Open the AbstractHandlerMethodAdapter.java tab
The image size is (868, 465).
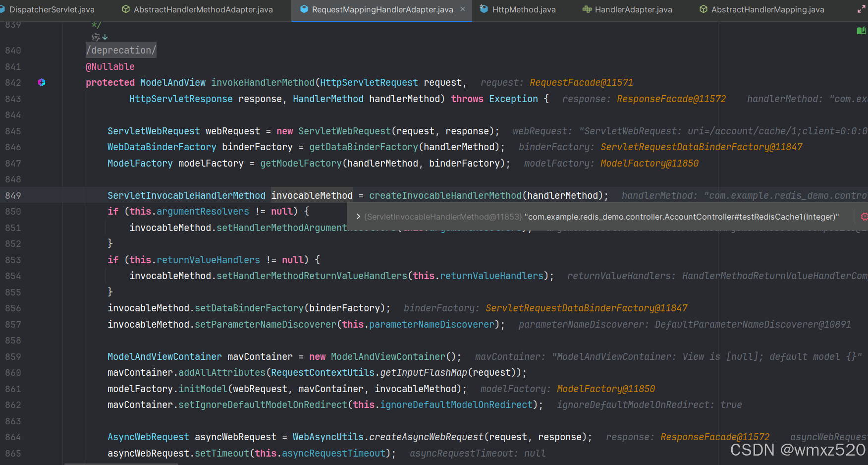(203, 9)
